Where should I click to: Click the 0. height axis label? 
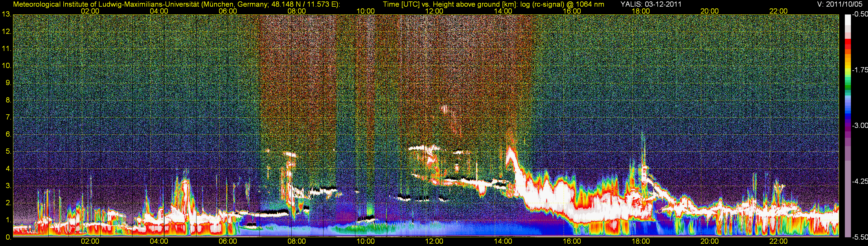pos(9,237)
